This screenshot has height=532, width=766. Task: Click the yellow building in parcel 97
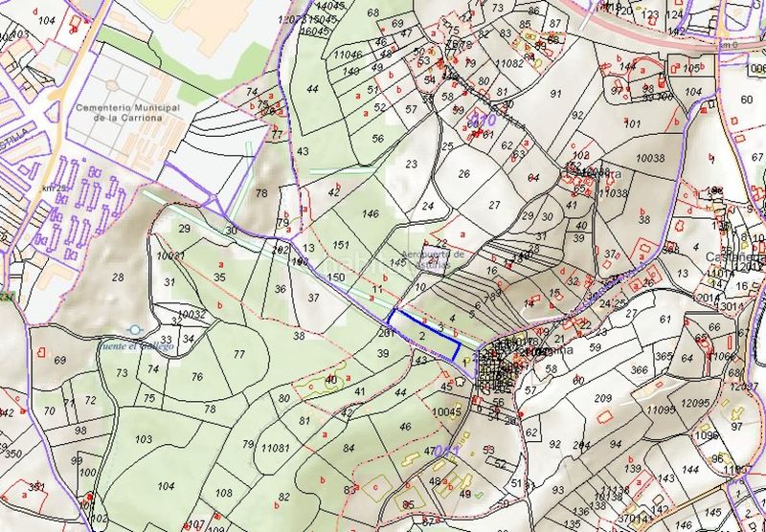pos(736,413)
